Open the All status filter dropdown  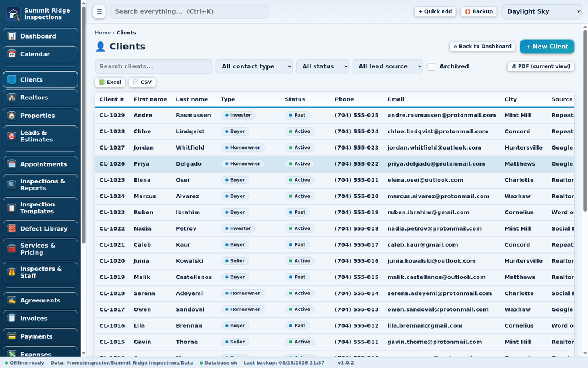pos(323,67)
